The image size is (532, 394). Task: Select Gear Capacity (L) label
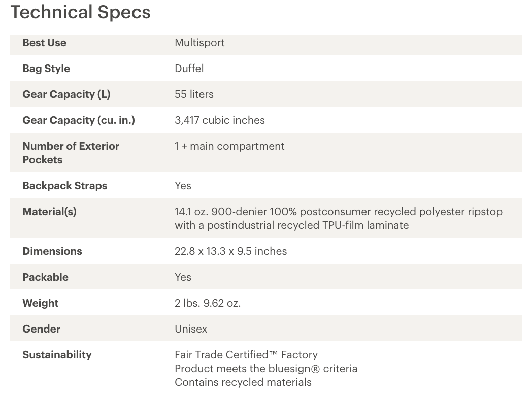coord(66,94)
